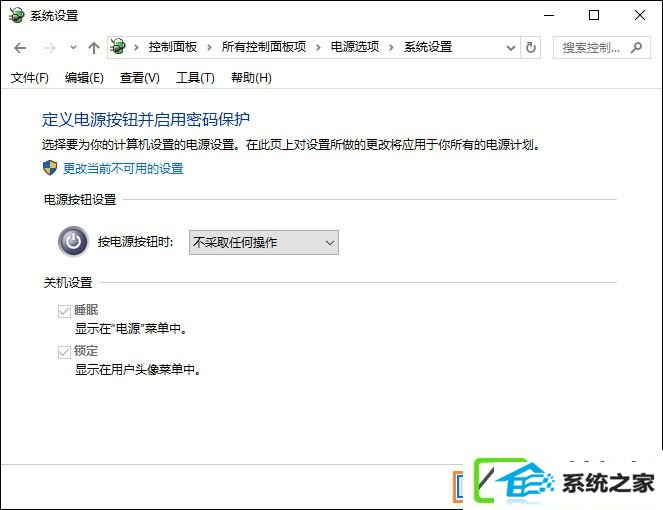Go up one folder level
Screen dimensions: 663x510
pos(93,48)
